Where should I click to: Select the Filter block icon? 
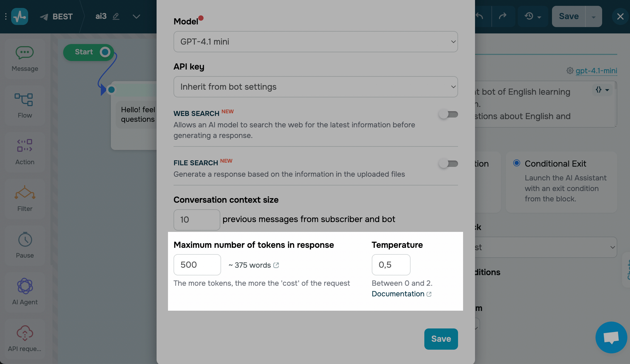(25, 192)
